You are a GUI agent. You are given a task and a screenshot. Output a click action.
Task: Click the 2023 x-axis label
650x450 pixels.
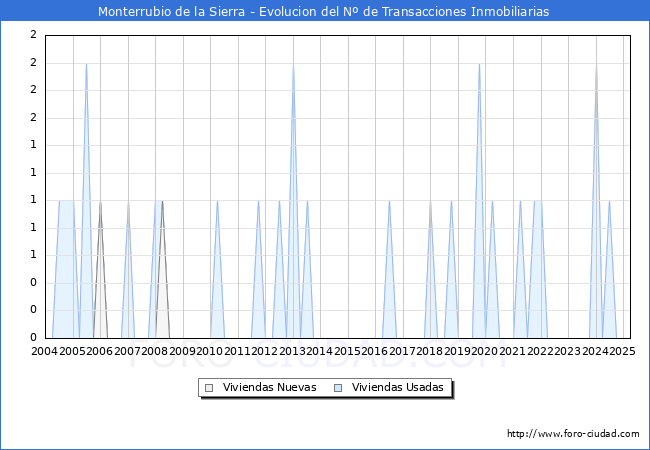pos(568,351)
